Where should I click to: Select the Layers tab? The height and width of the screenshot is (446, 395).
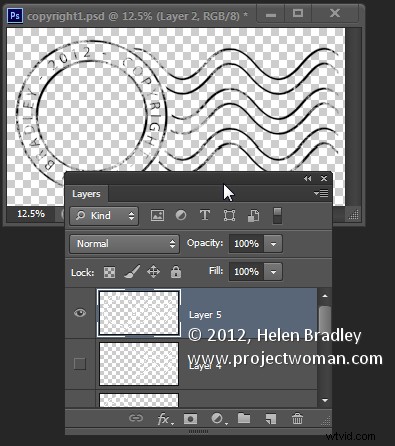pyautogui.click(x=86, y=194)
